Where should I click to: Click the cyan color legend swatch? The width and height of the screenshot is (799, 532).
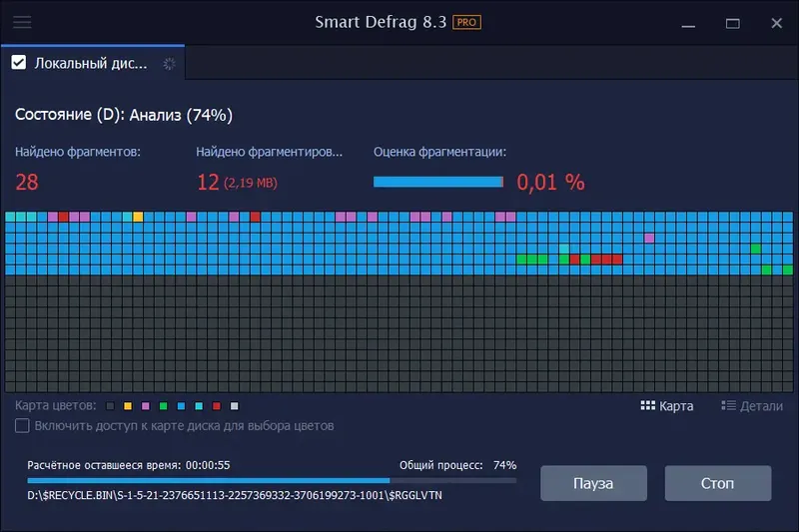[x=199, y=406]
